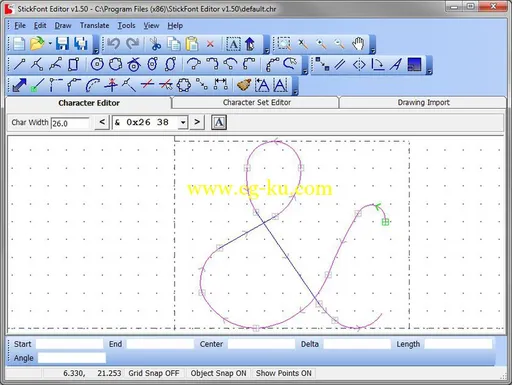
Task: Click the double floppy Save All icon
Action: (x=81, y=44)
